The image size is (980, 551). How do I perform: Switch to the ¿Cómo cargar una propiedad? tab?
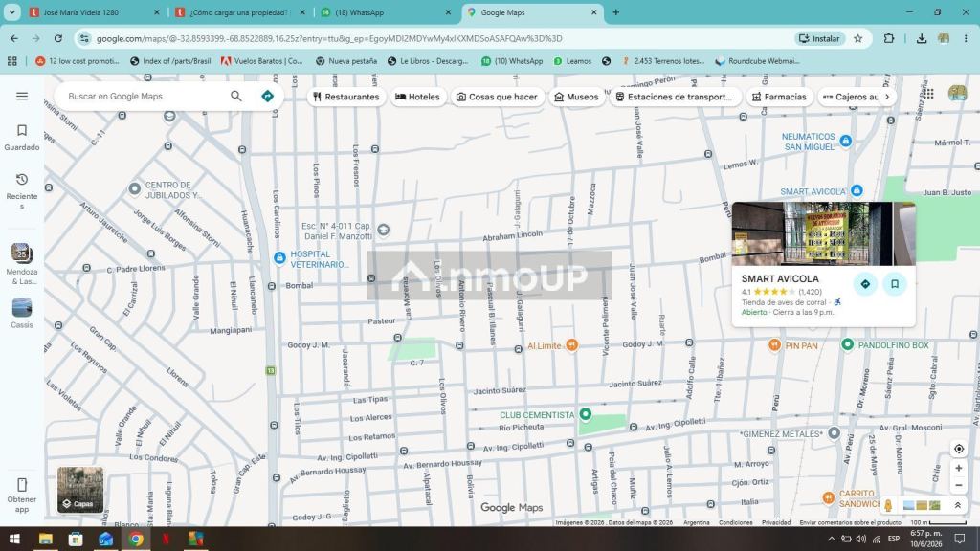tap(240, 12)
